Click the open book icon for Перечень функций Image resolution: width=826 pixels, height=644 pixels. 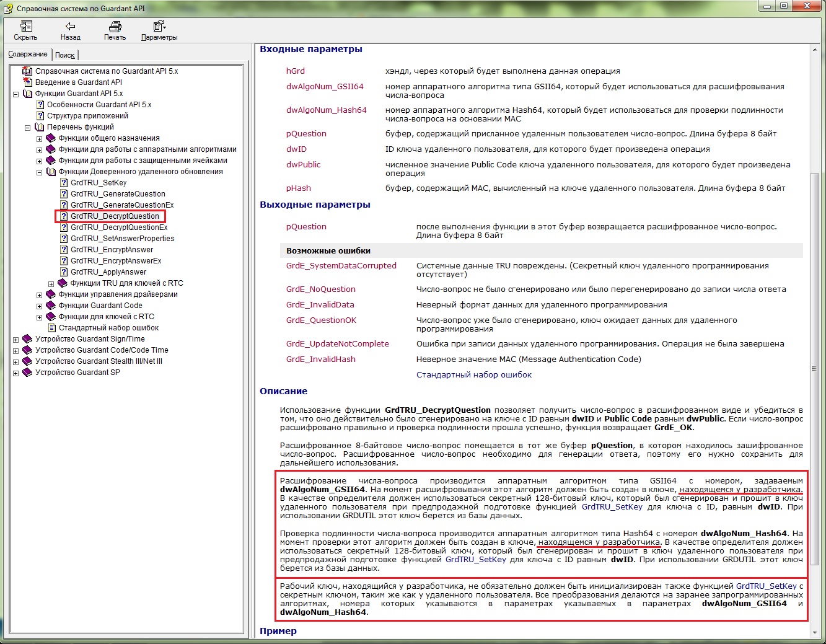pyautogui.click(x=40, y=127)
